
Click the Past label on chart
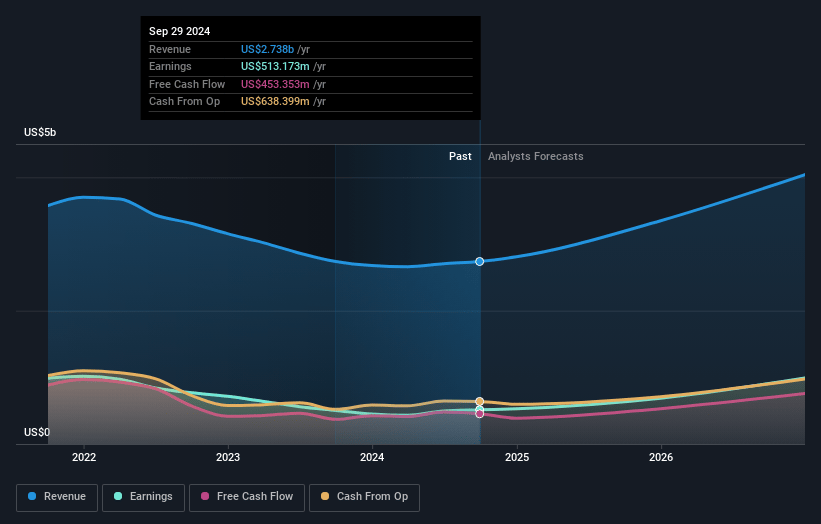[460, 156]
